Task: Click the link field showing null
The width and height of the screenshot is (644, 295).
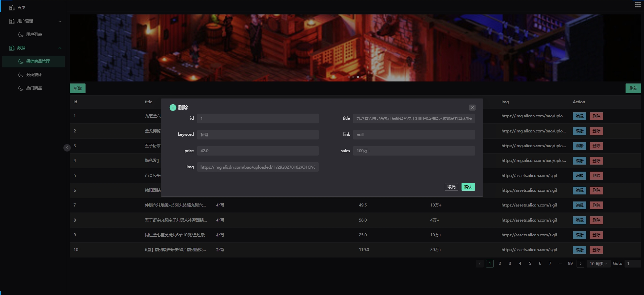Action: [414, 134]
